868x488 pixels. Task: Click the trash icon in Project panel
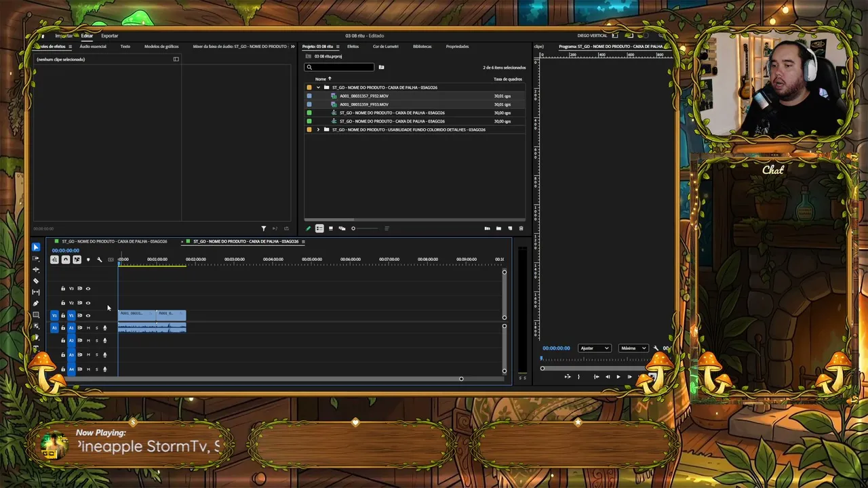coord(521,228)
